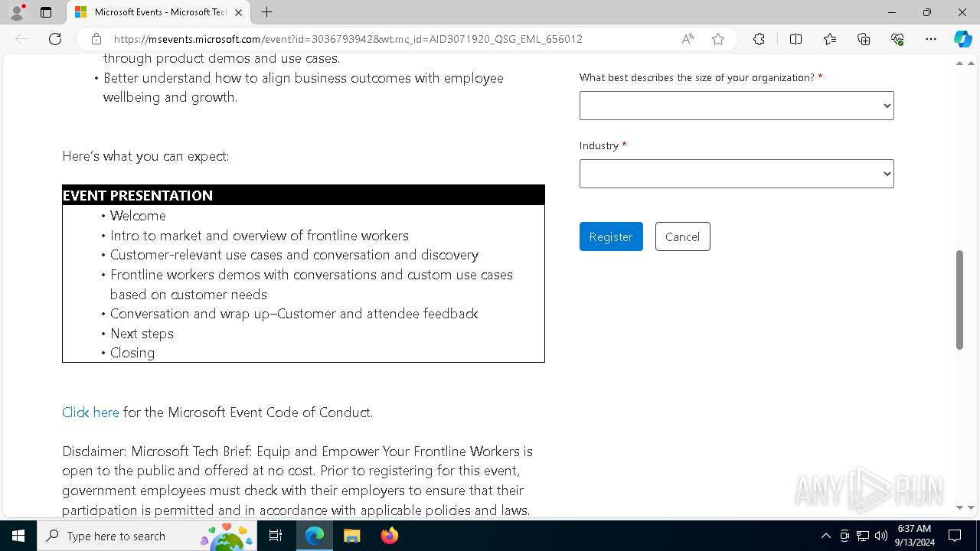Click the 'Welcome' list item
The width and height of the screenshot is (980, 551).
[138, 216]
